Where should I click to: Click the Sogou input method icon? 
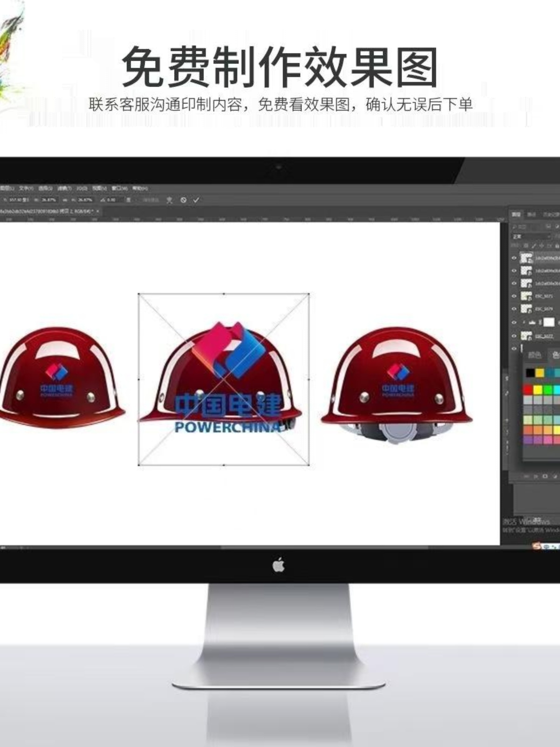point(536,547)
